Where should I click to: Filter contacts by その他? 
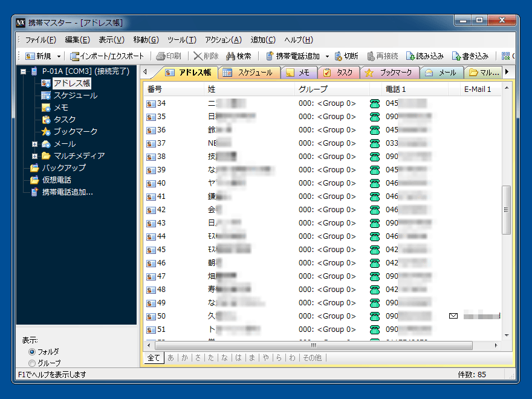[312, 358]
